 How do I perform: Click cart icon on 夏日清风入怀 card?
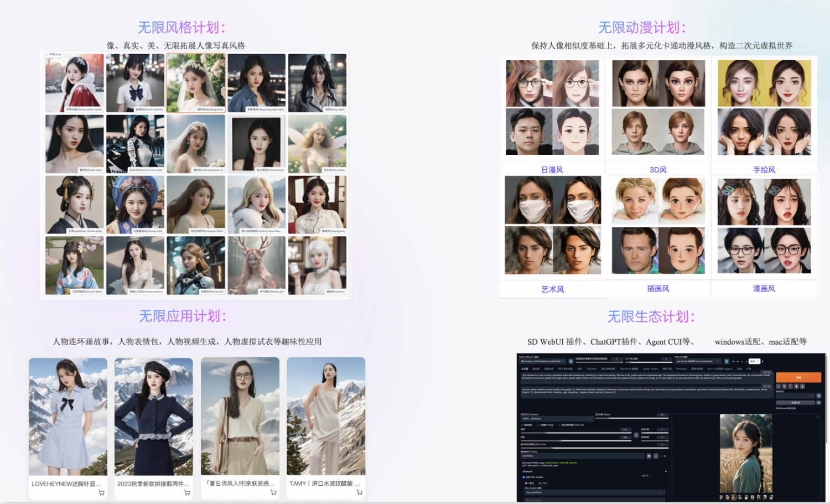[x=273, y=492]
